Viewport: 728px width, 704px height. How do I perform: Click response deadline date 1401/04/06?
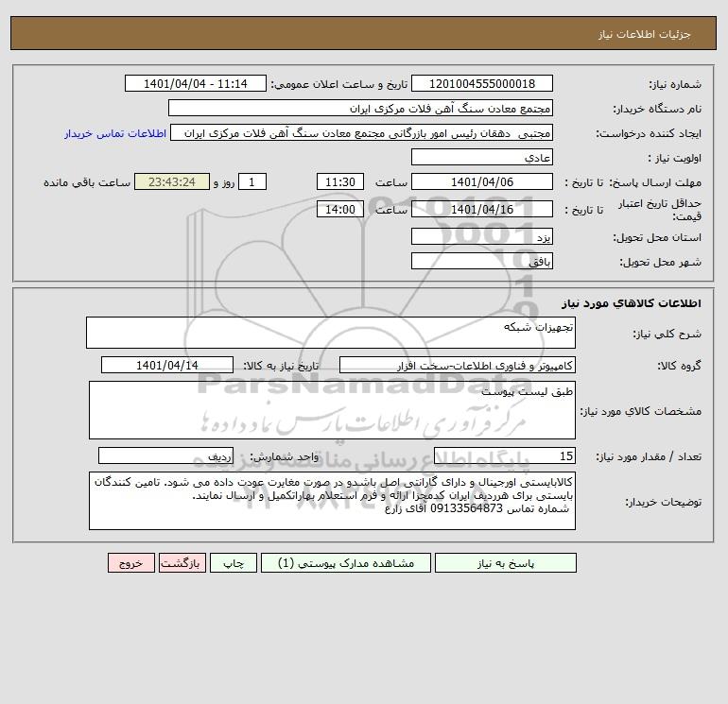pos(482,182)
